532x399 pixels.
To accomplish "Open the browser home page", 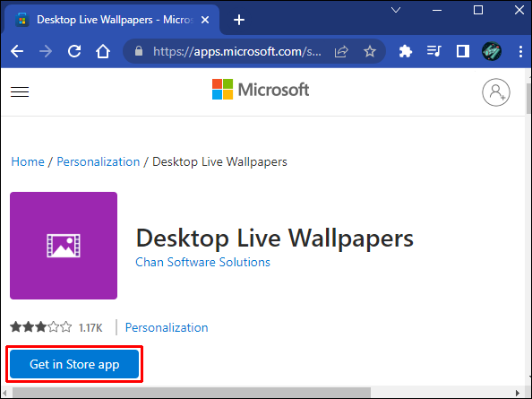I will [103, 52].
